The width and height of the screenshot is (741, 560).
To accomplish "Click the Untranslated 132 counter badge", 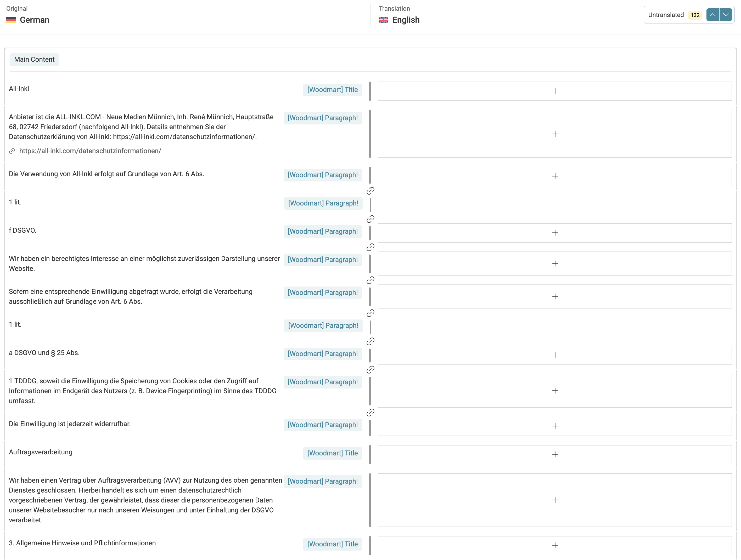I will coord(695,15).
